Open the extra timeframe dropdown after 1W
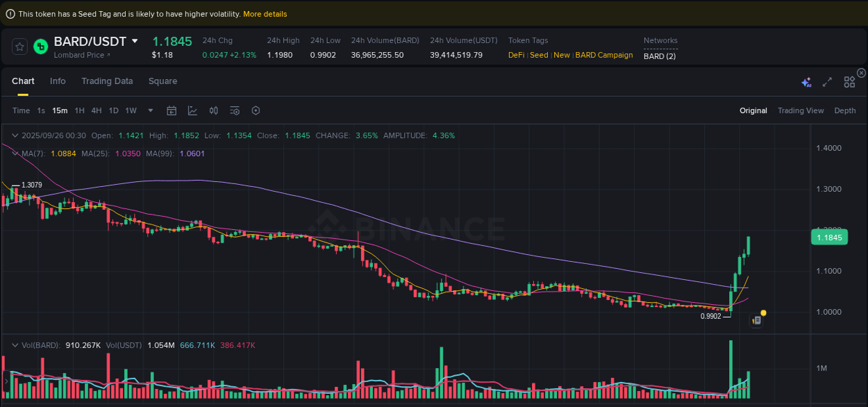 (150, 110)
